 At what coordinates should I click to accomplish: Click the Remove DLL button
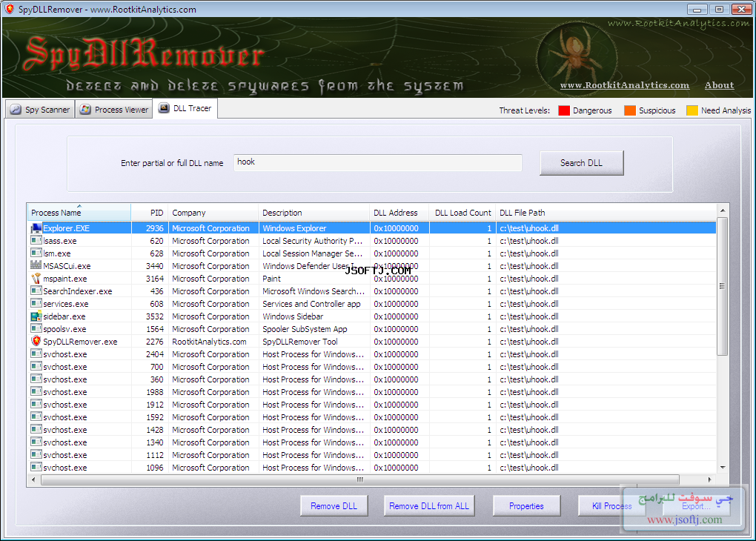pyautogui.click(x=334, y=506)
